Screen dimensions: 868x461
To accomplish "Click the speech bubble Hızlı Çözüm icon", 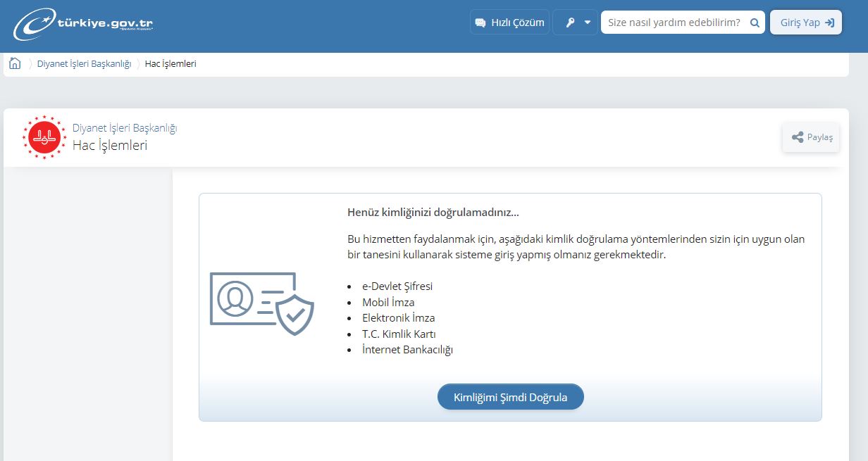I will coord(481,23).
